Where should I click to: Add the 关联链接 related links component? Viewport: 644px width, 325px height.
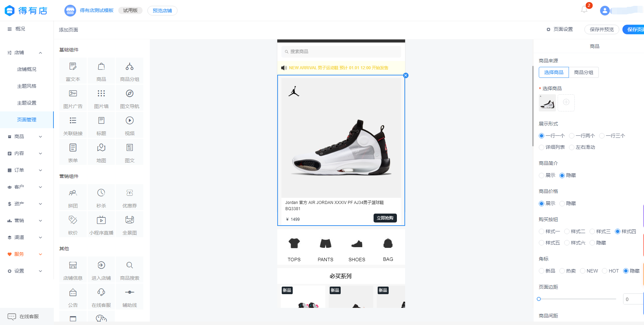[x=73, y=125]
